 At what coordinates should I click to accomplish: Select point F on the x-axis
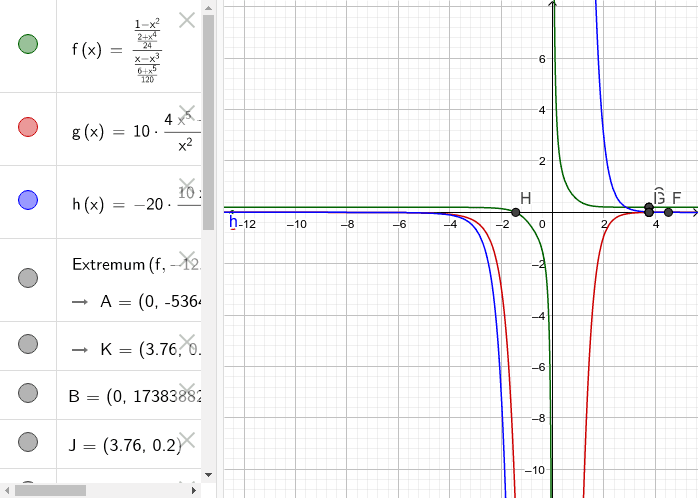coord(668,212)
